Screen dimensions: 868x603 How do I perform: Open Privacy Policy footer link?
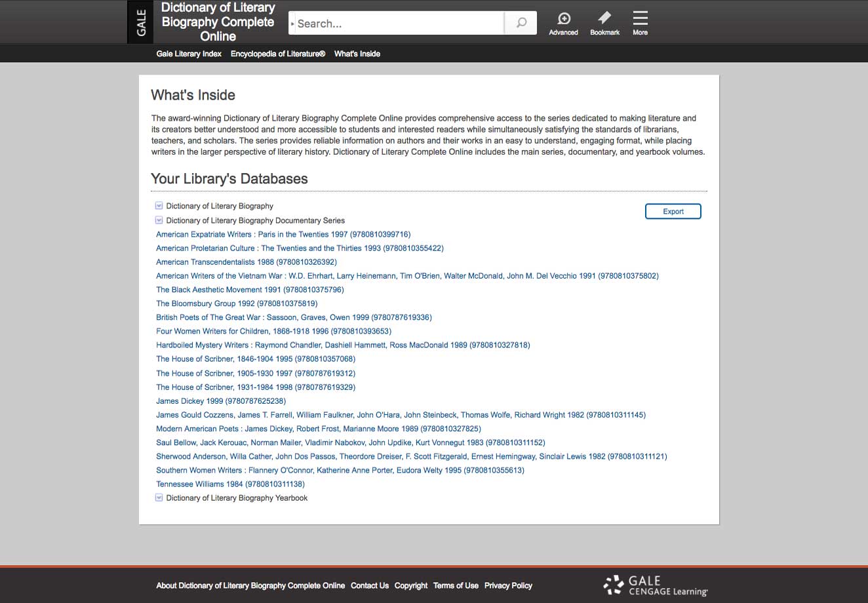pyautogui.click(x=508, y=585)
